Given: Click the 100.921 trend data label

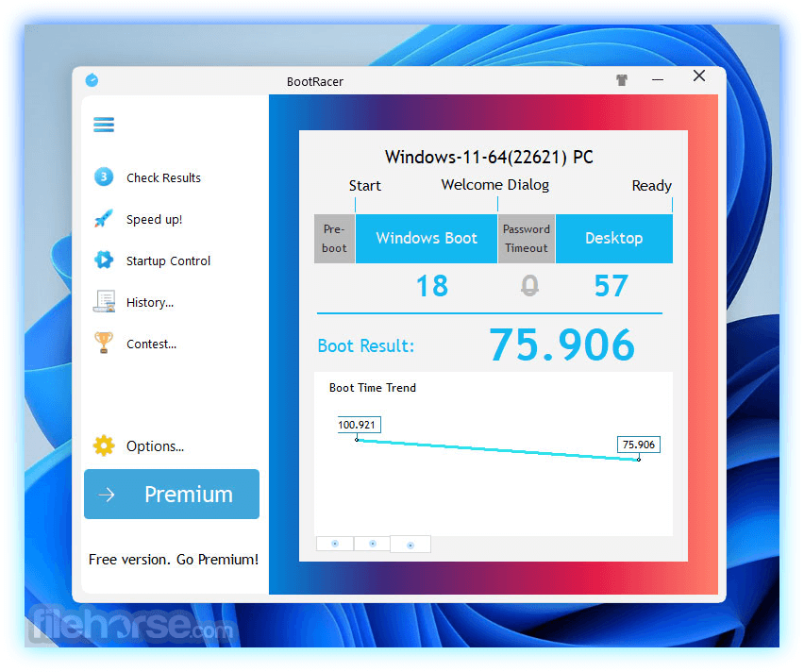Looking at the screenshot, I should point(359,425).
